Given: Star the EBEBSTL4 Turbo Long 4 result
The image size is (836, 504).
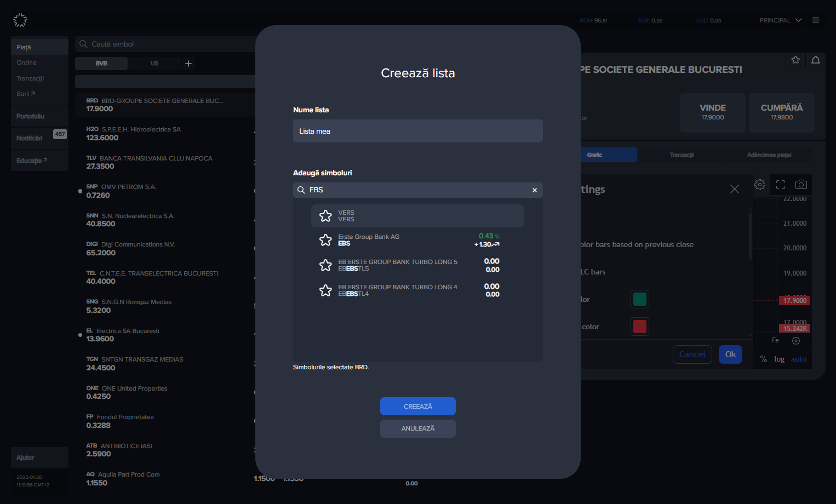Looking at the screenshot, I should click(325, 290).
